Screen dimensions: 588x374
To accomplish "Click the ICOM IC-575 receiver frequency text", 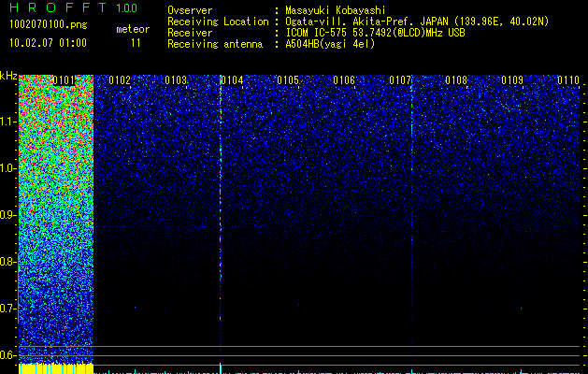I will [x=375, y=33].
